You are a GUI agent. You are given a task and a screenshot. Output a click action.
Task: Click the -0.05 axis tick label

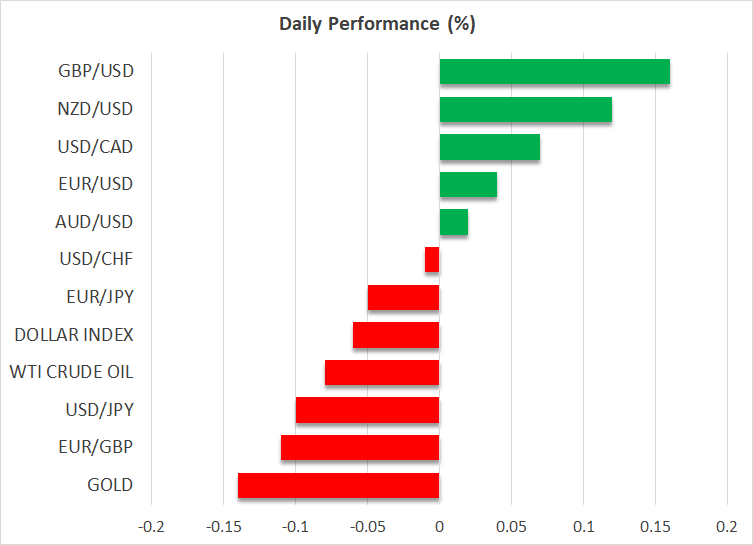[x=367, y=527]
